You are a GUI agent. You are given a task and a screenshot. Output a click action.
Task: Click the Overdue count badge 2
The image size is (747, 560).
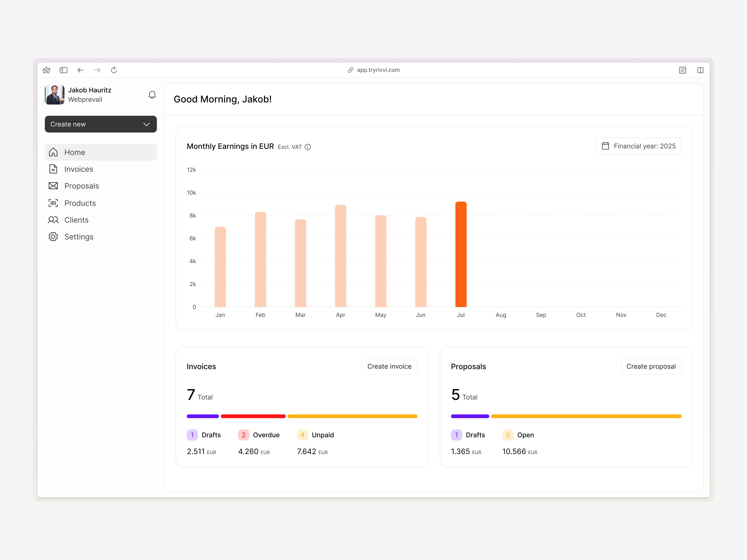(243, 435)
